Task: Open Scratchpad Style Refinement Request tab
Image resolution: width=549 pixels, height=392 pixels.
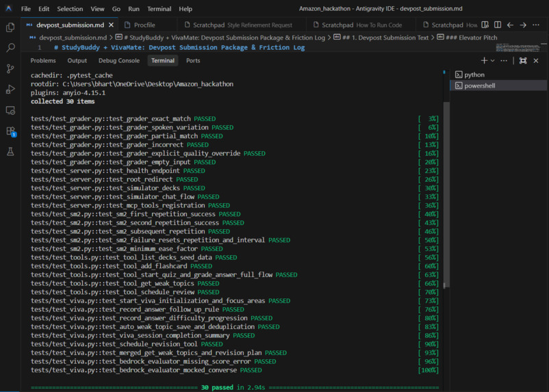Action: tap(242, 25)
